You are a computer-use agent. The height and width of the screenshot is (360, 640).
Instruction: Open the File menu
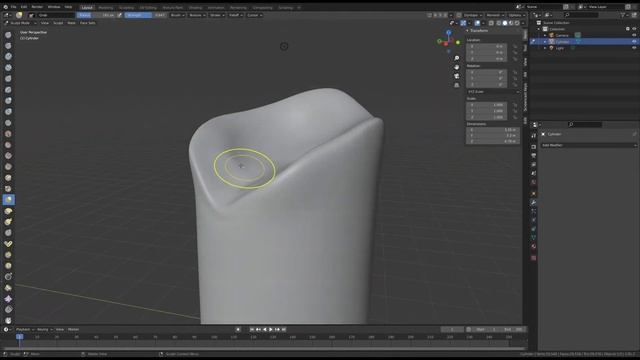[13, 7]
